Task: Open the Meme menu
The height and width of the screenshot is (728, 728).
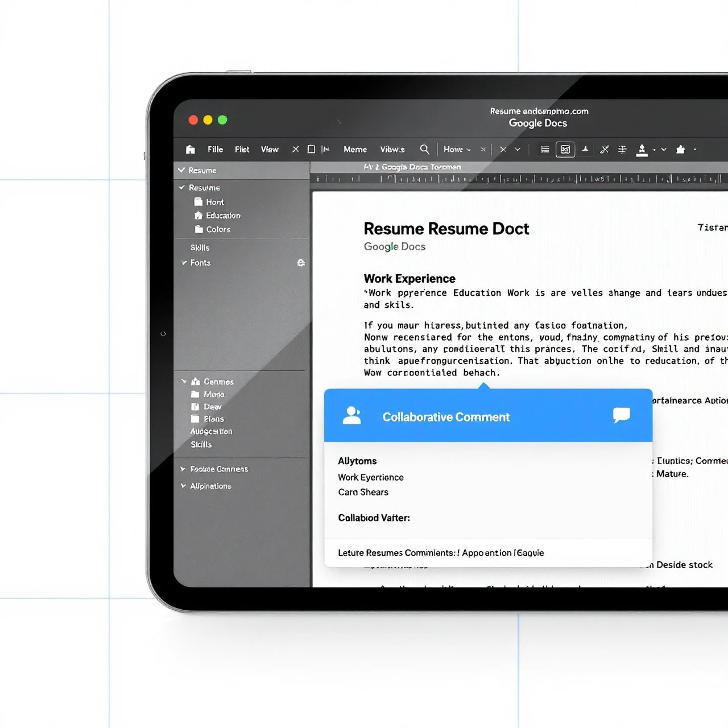Action: coord(355,149)
